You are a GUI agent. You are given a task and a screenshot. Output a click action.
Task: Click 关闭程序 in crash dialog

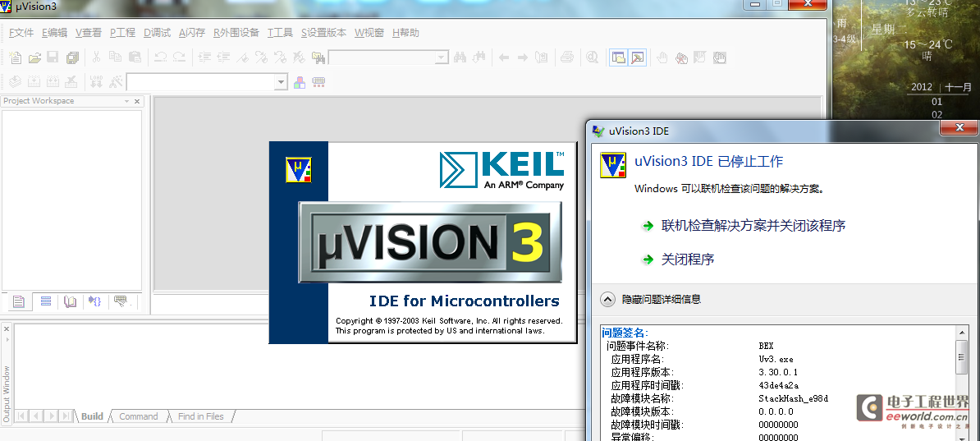(x=688, y=259)
